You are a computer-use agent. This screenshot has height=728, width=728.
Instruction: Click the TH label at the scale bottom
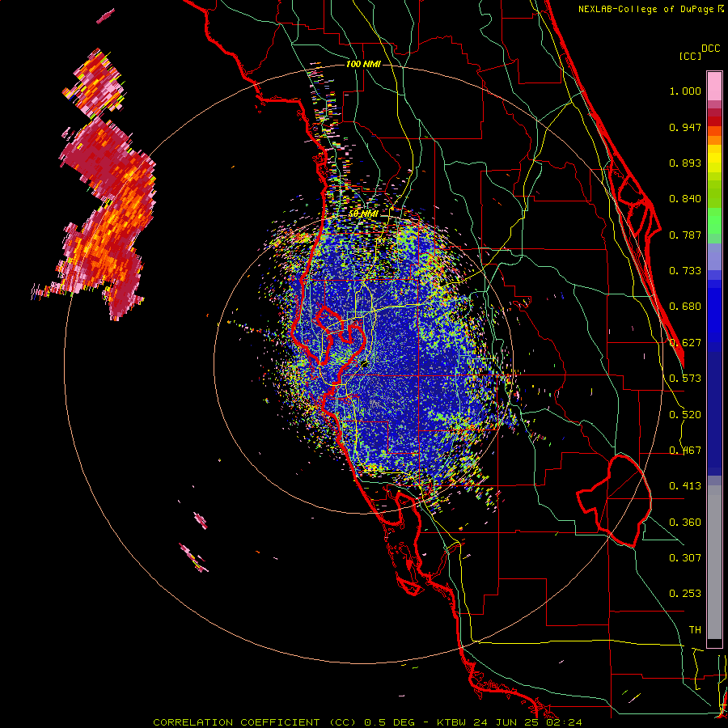click(695, 630)
